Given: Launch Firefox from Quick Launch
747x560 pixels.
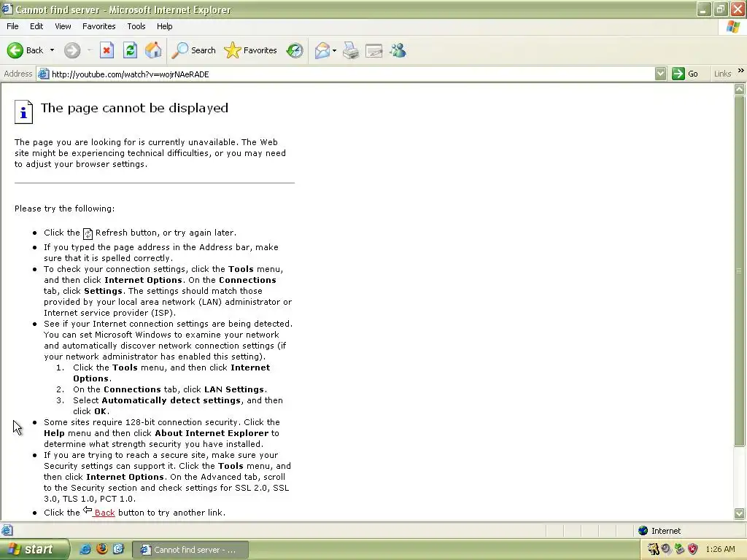Looking at the screenshot, I should (x=102, y=549).
